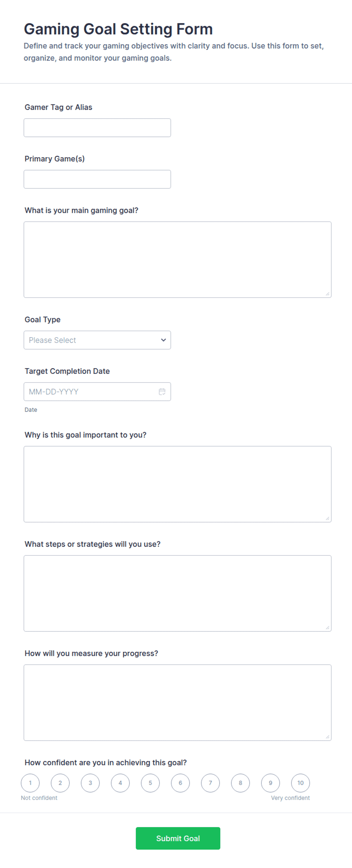
Task: Click into the Primary Game(s) field
Action: 97,179
